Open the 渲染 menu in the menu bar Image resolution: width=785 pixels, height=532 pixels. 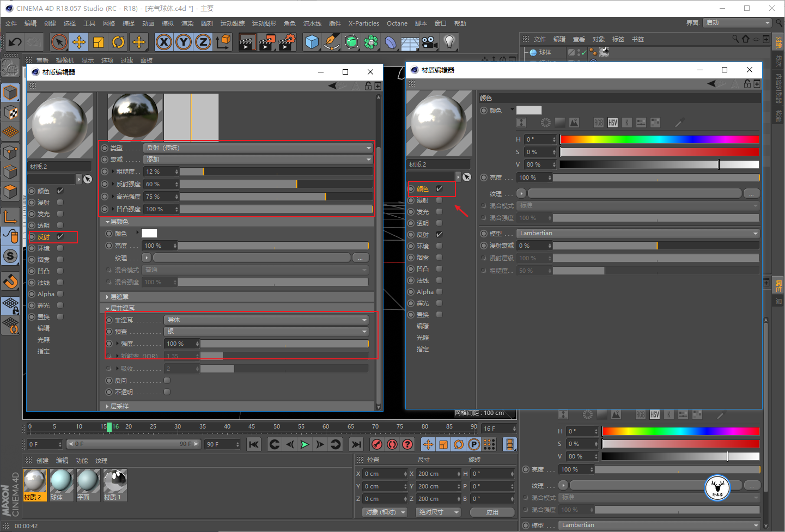(187, 23)
